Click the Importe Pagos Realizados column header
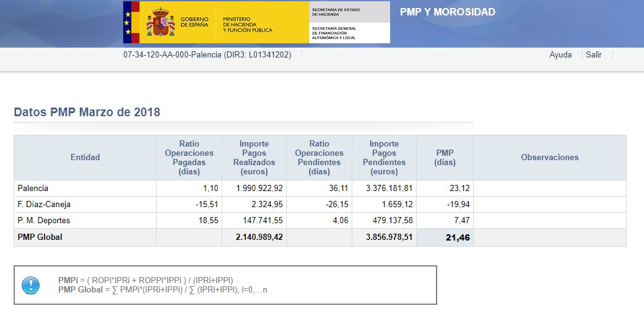This screenshot has height=311, width=644. click(254, 158)
